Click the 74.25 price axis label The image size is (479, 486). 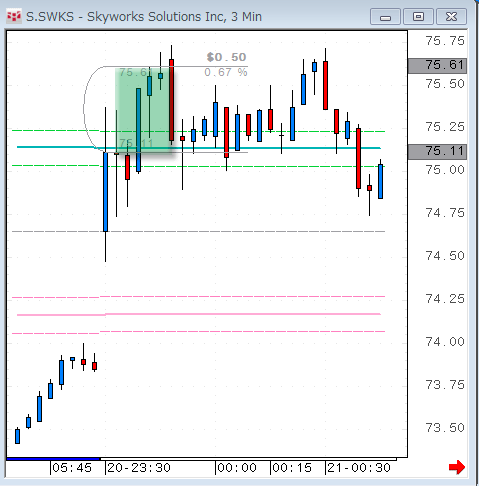445,299
